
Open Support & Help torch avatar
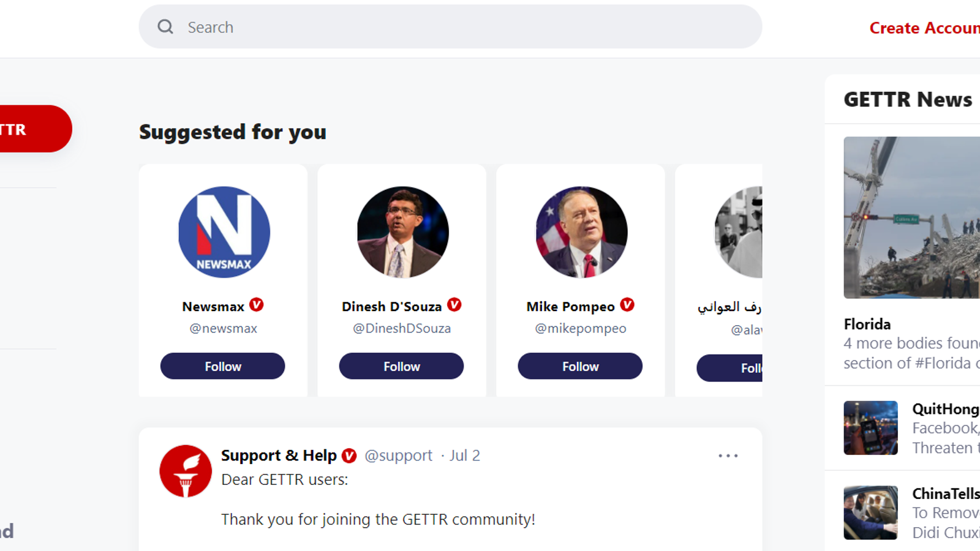click(186, 471)
